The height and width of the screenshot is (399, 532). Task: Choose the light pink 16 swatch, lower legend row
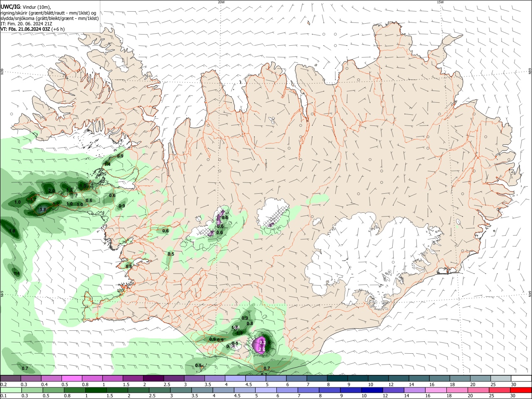[435, 390]
